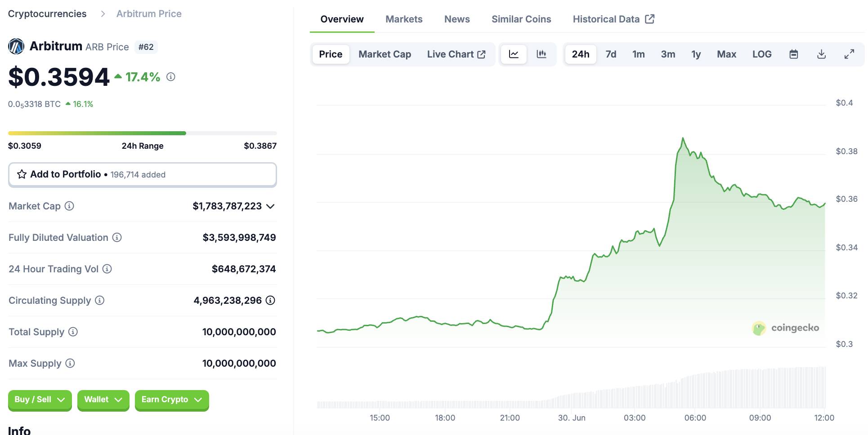The height and width of the screenshot is (435, 868).
Task: Toggle LOG scale on chart
Action: 762,54
